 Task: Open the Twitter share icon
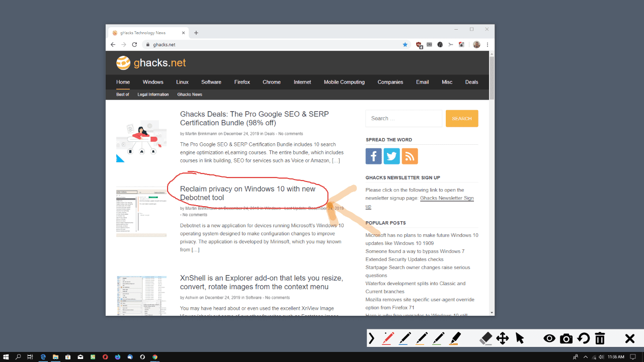392,156
